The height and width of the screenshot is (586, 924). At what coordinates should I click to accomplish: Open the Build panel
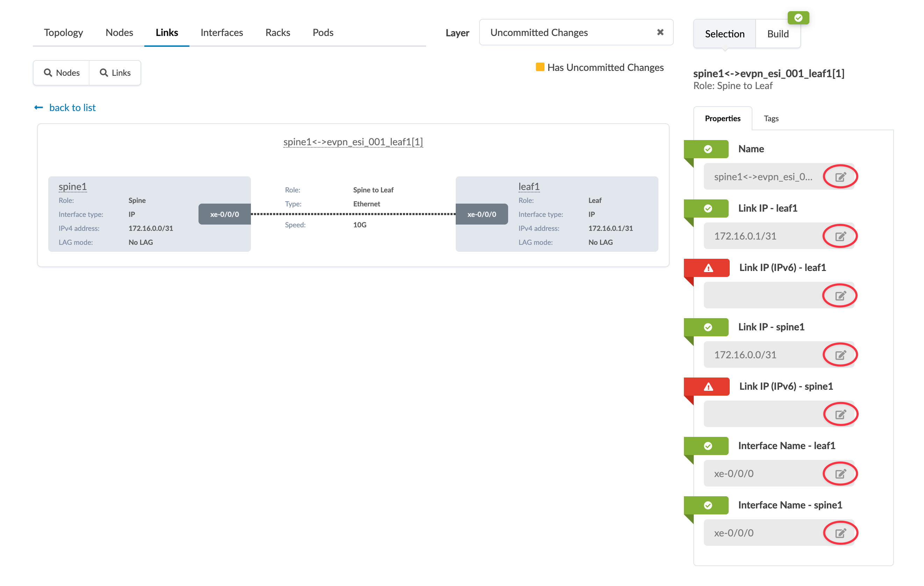tap(778, 34)
